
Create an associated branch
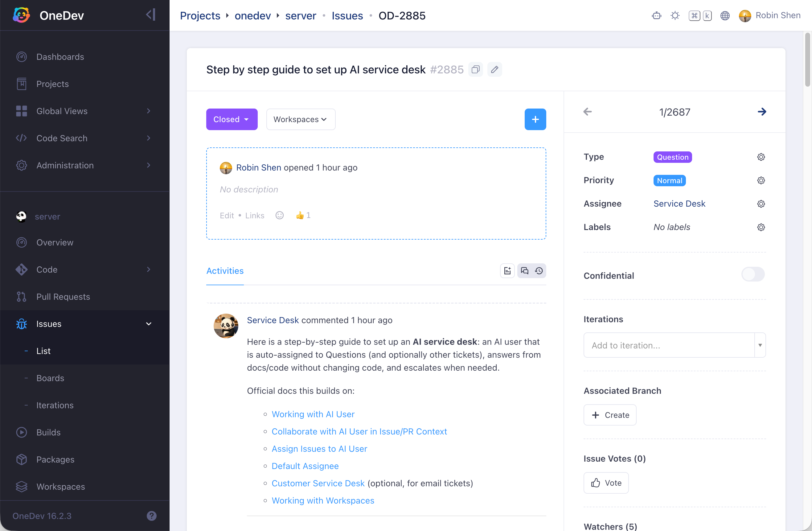610,415
